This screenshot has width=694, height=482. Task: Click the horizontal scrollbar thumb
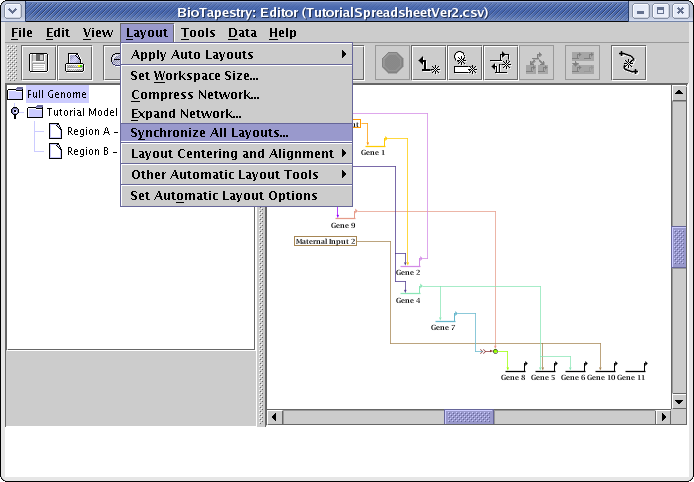[469, 416]
